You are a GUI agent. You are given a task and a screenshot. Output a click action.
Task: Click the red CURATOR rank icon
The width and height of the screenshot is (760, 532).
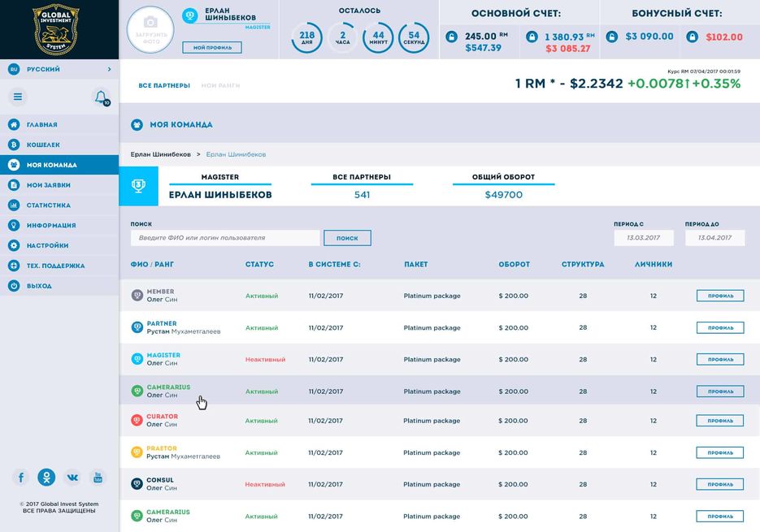tap(137, 420)
